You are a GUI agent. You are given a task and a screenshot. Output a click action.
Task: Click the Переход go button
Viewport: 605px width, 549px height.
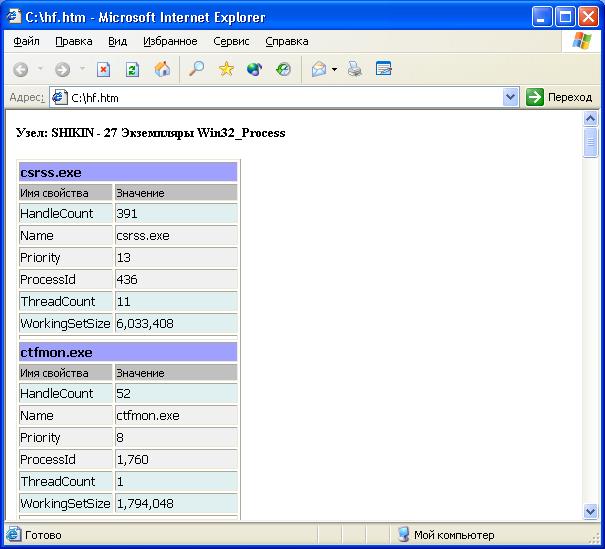tap(560, 97)
